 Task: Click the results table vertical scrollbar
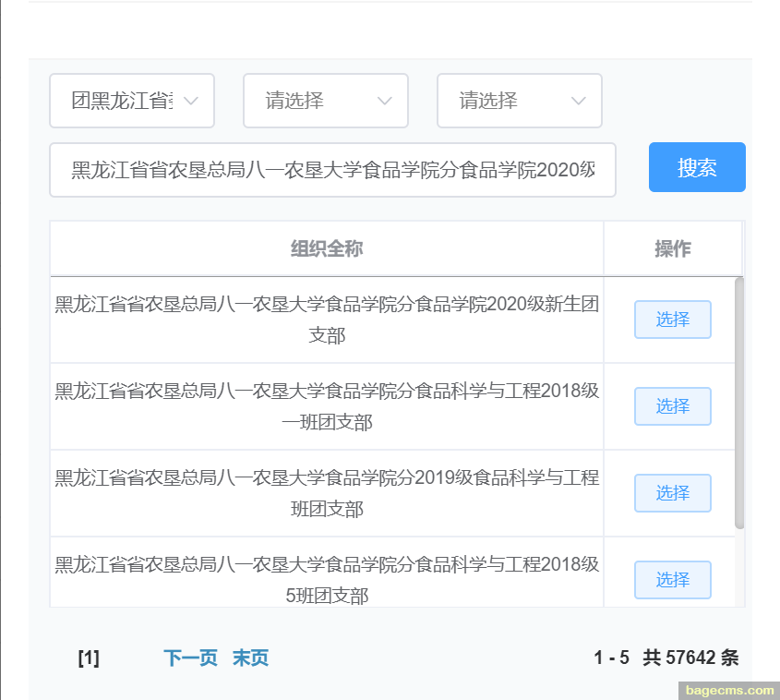coord(739,403)
